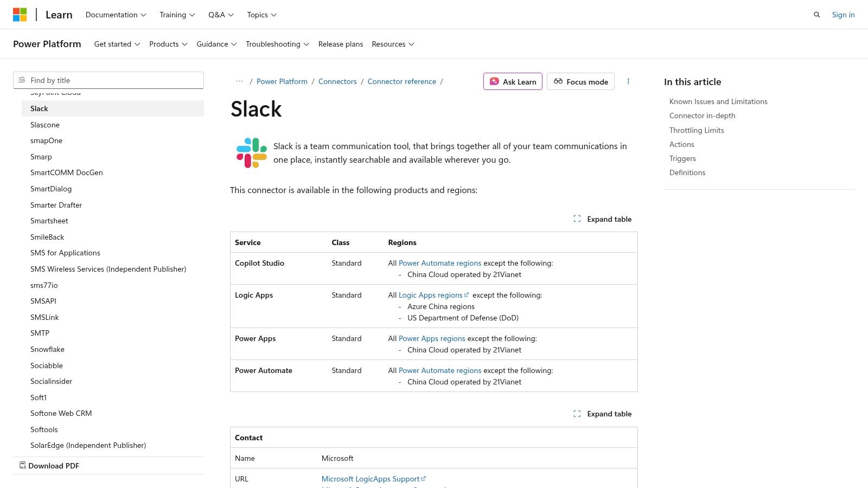Open SMSLink connector in sidebar
Image resolution: width=868 pixels, height=488 pixels.
(44, 317)
